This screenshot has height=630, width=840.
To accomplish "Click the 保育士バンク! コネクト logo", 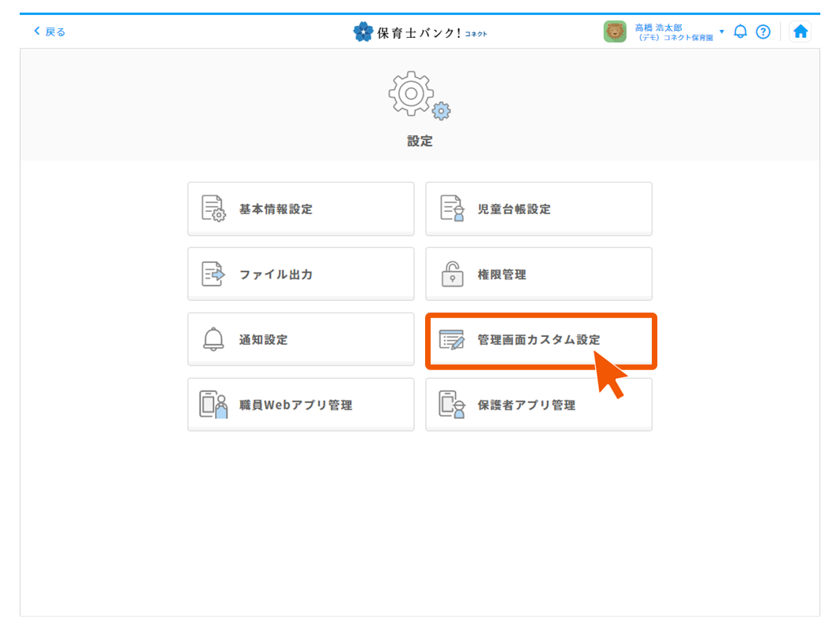I will coord(420,32).
